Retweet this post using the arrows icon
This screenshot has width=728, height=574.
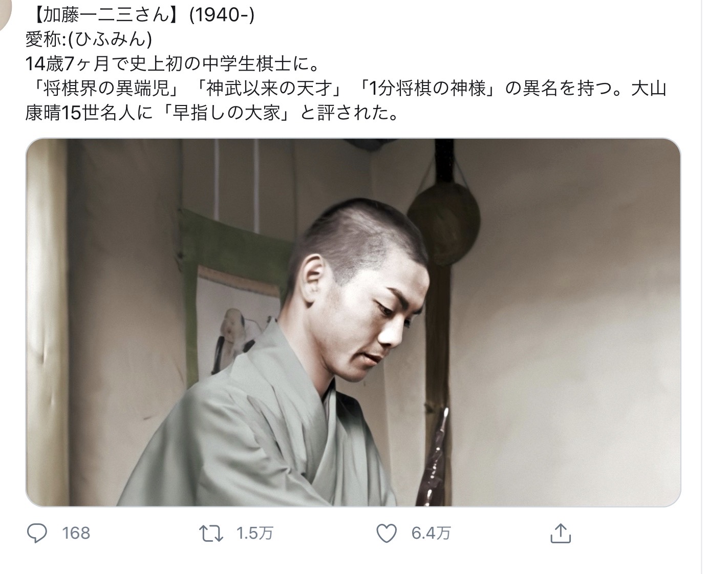211,534
